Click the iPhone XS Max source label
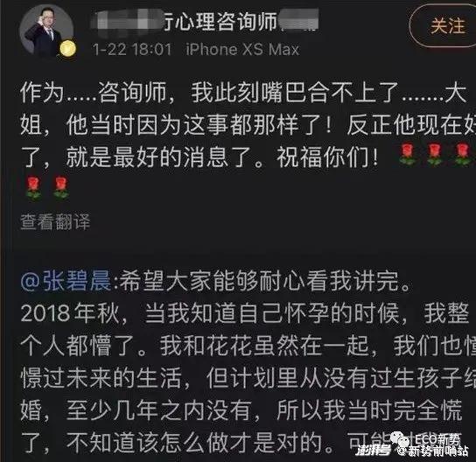 (x=242, y=50)
